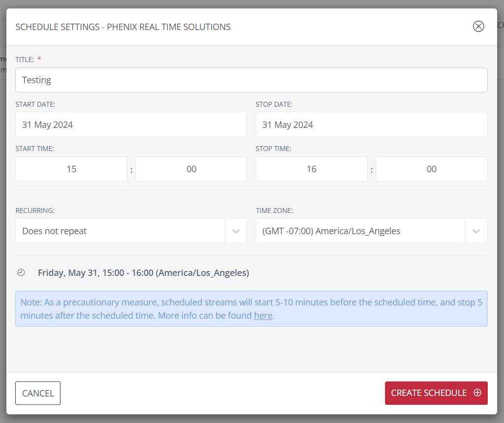Click the TIME ZONE: label
The width and height of the screenshot is (504, 423).
tap(274, 211)
